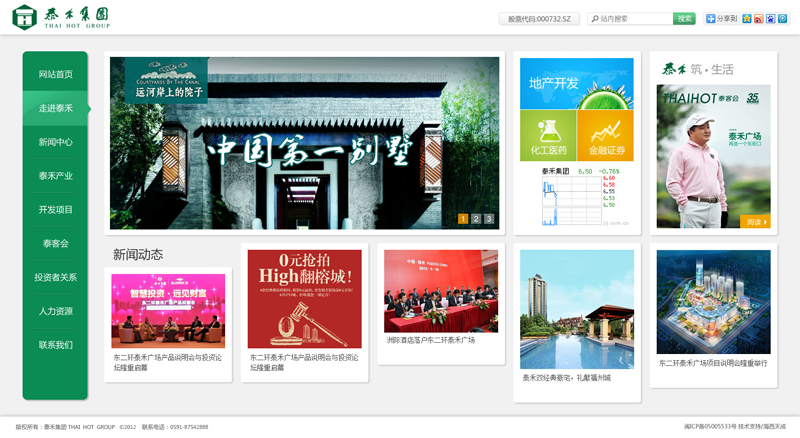Click the blue share plus icon
This screenshot has width=800, height=438.
point(711,19)
